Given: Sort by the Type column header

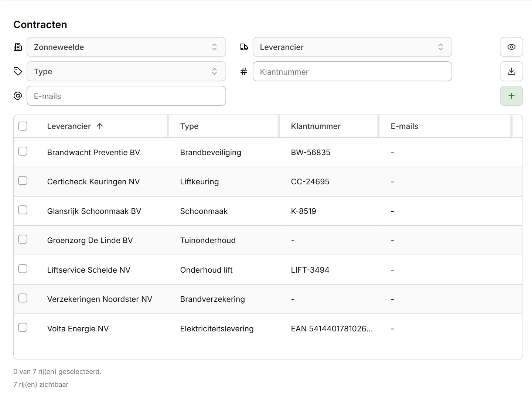Looking at the screenshot, I should click(x=189, y=126).
